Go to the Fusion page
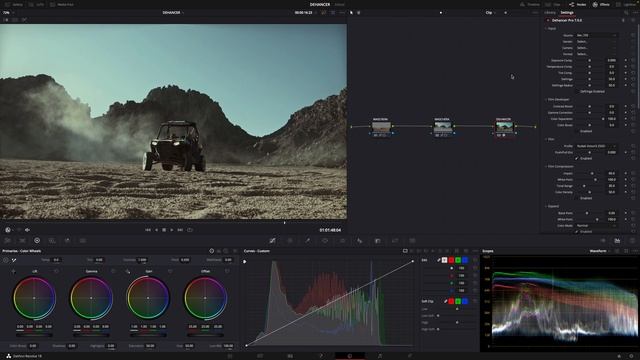 point(320,356)
